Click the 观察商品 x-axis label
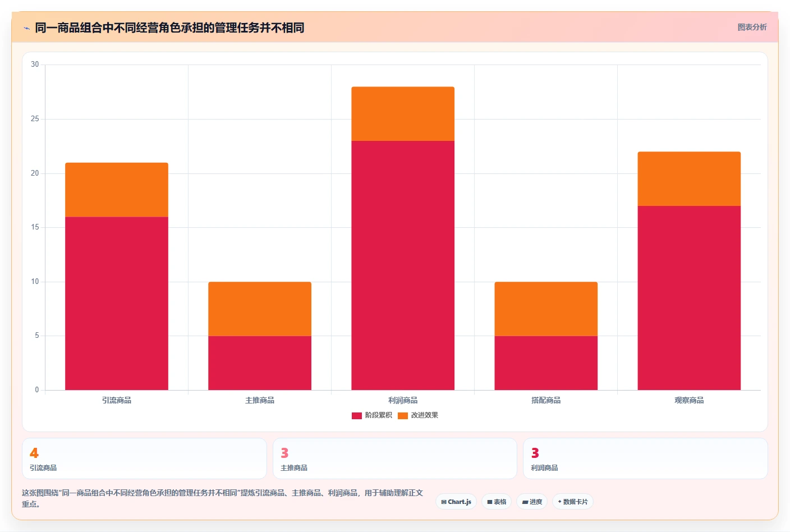 [689, 400]
